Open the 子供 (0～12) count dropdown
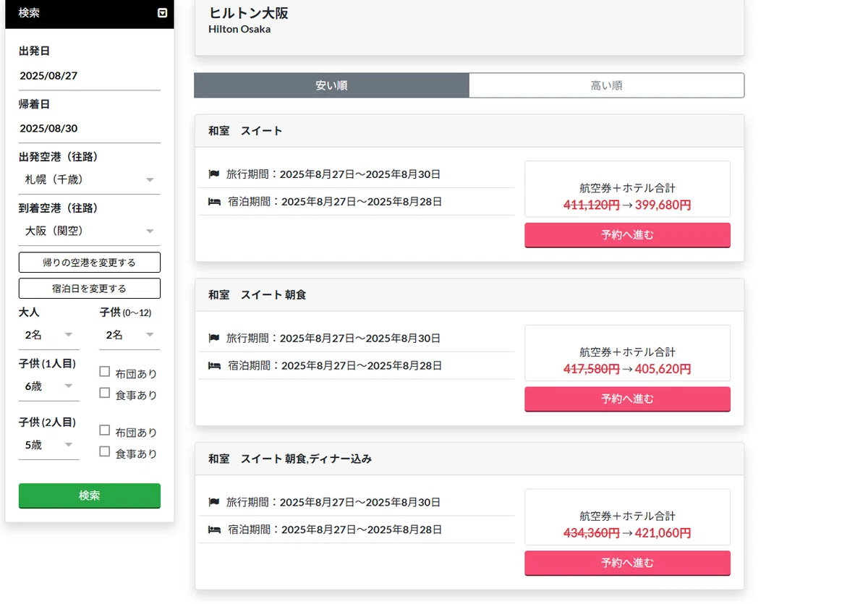Screen dimensions: 868x604 pos(130,335)
